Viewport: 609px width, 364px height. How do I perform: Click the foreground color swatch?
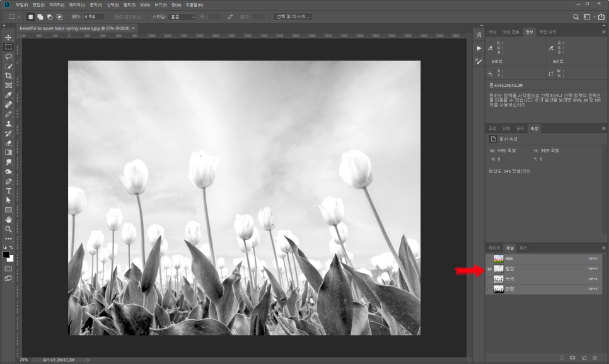pyautogui.click(x=7, y=255)
